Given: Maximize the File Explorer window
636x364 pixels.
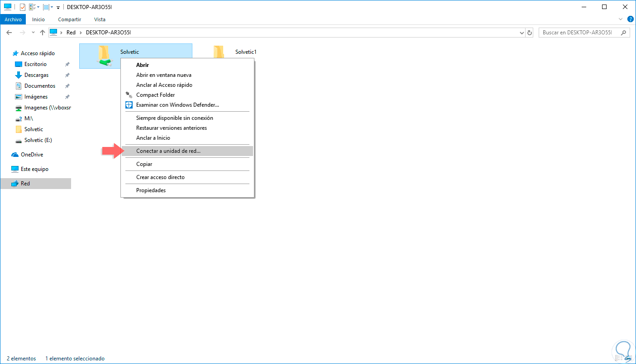Looking at the screenshot, I should click(x=604, y=7).
